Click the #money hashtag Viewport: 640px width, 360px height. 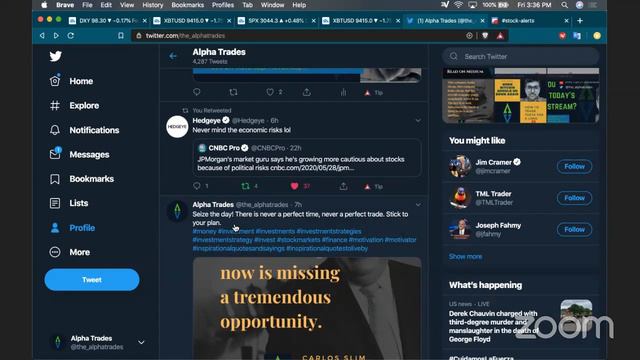[x=204, y=231]
